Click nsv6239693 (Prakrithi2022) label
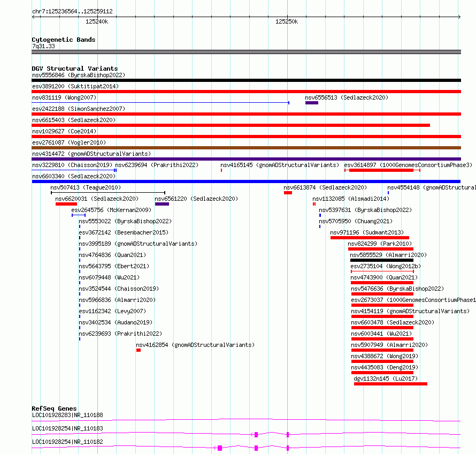 click(120, 334)
